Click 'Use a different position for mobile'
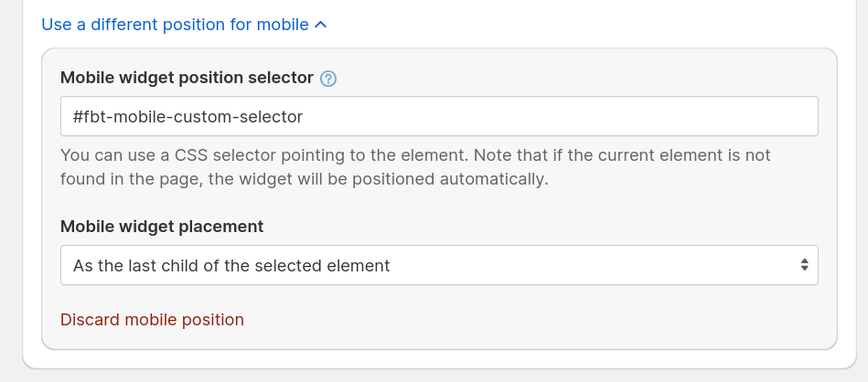 (x=175, y=25)
